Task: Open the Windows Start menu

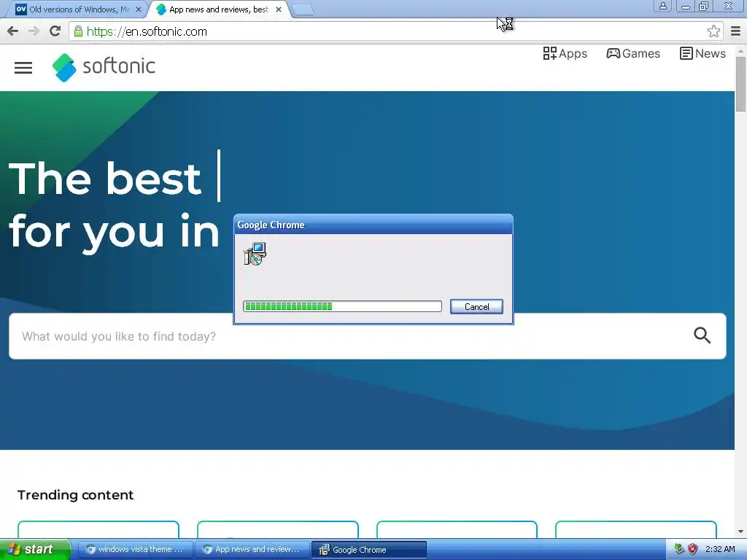Action: (34, 549)
